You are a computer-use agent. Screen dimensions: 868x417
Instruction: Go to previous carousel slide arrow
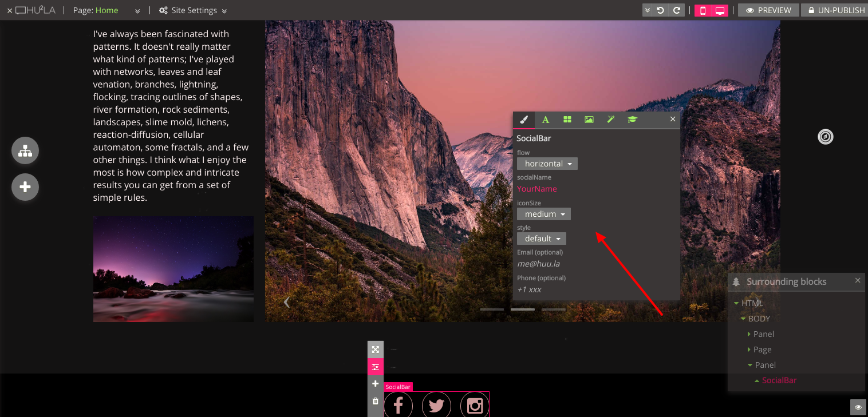coord(287,302)
